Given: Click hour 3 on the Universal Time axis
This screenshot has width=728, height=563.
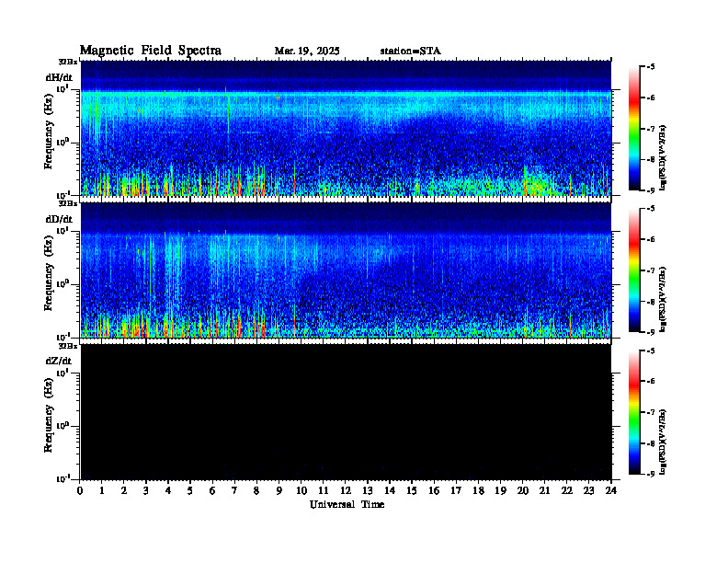Looking at the screenshot, I should (146, 490).
